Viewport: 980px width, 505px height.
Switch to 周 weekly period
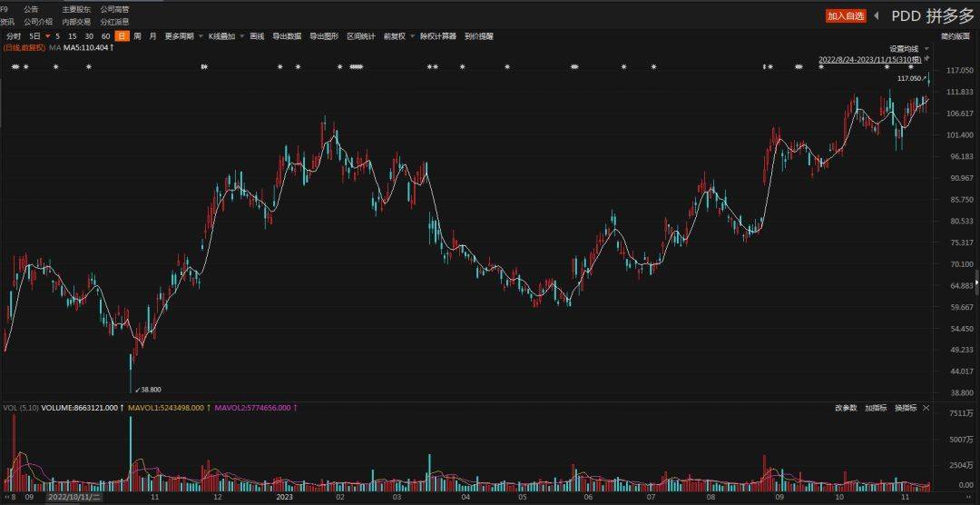(x=138, y=36)
